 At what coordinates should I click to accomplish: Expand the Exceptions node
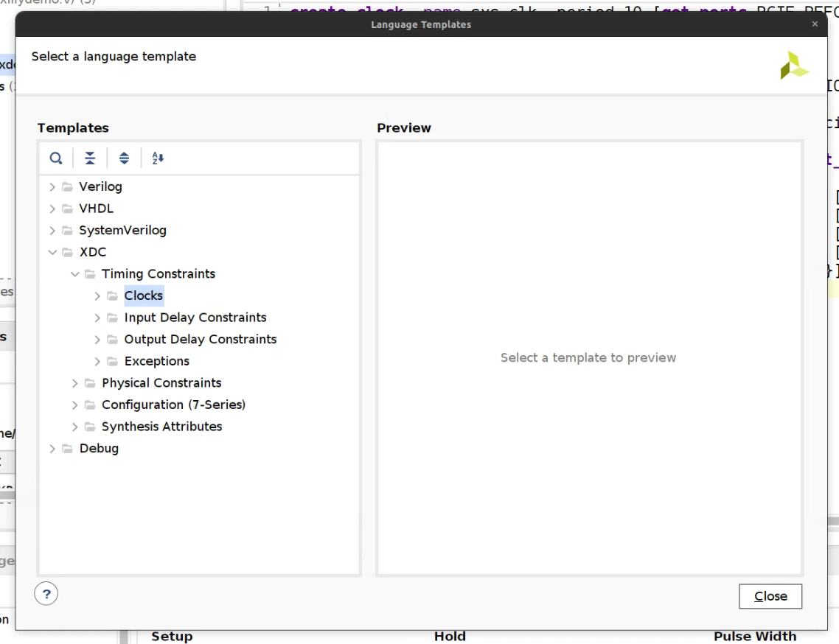[x=97, y=362]
